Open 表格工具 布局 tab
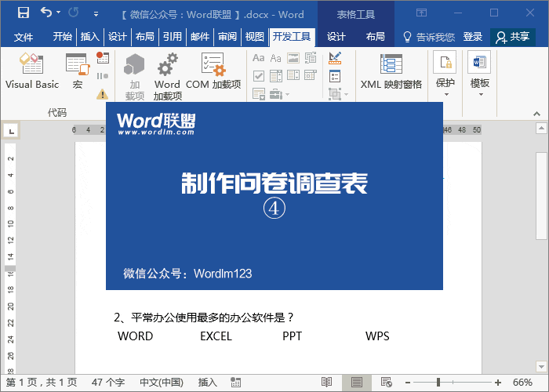The image size is (549, 392). pyautogui.click(x=375, y=36)
